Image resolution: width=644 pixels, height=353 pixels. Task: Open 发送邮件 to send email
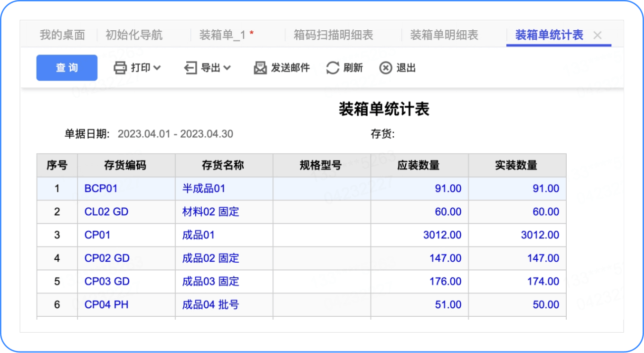click(x=282, y=67)
